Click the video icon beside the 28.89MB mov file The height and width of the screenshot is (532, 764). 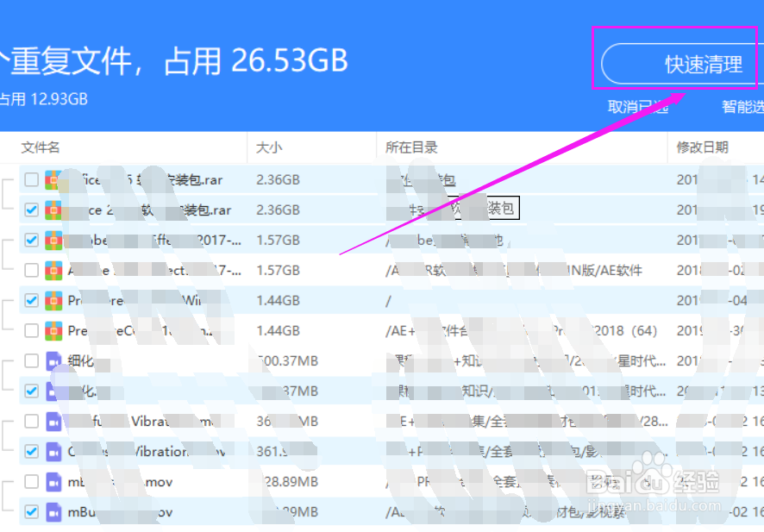pos(52,481)
